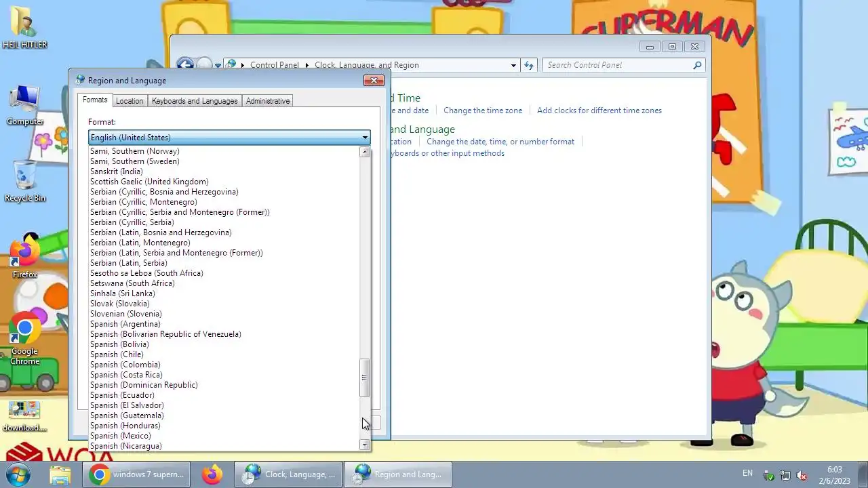Open the recent pages dropdown arrow
The height and width of the screenshot is (488, 868).
coord(218,66)
